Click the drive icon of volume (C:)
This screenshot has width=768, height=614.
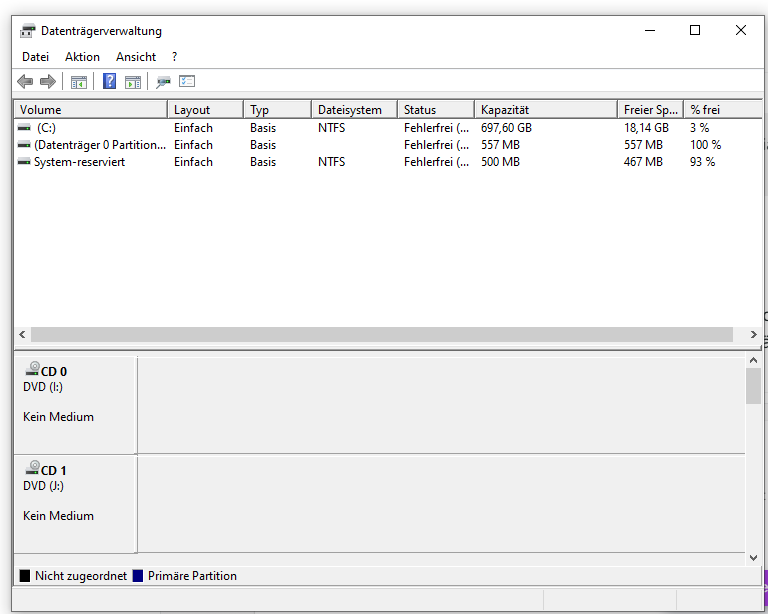tap(24, 128)
